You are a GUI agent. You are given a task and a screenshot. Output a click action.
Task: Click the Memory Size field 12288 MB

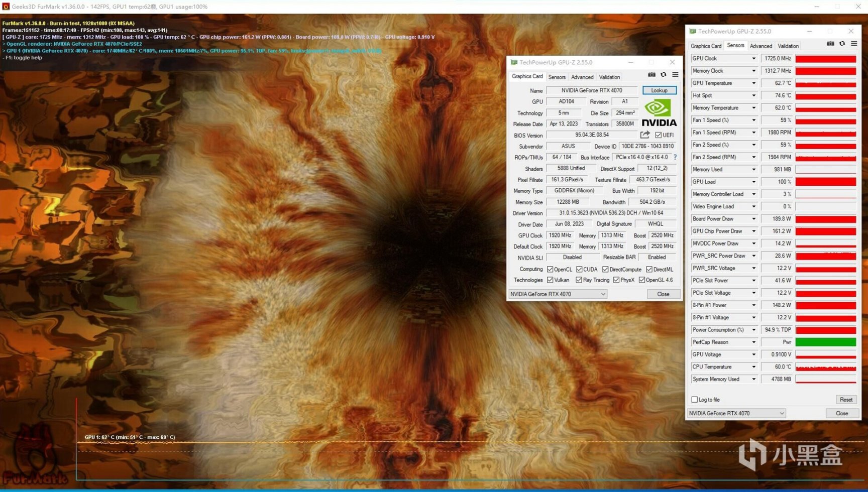coord(568,202)
